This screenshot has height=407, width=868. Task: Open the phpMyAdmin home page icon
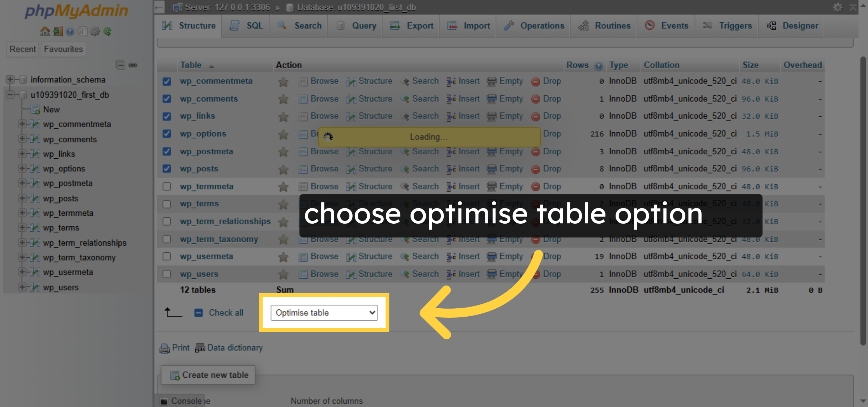click(45, 31)
